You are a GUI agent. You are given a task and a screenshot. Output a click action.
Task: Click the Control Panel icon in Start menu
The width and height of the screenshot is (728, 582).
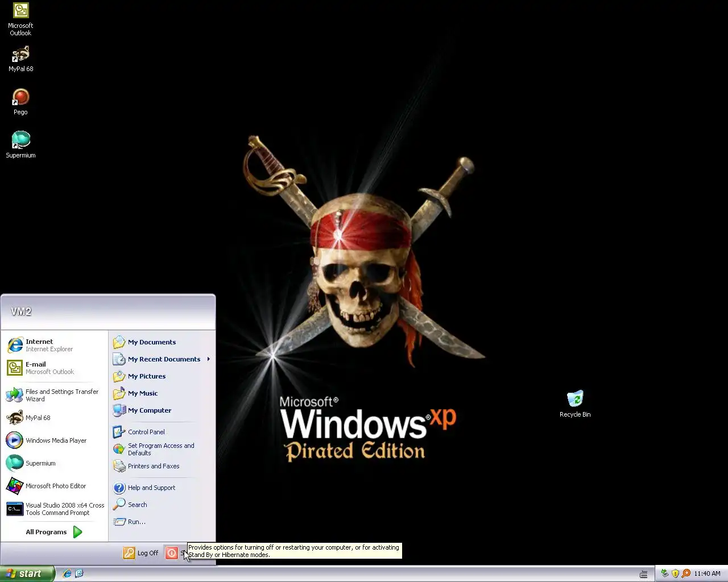coord(118,432)
